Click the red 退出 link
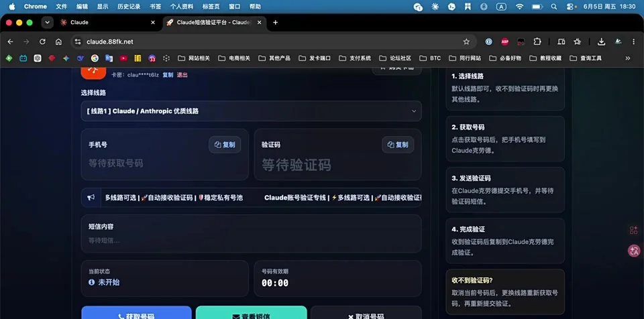Screen dimensions: 644x319 click(182, 74)
